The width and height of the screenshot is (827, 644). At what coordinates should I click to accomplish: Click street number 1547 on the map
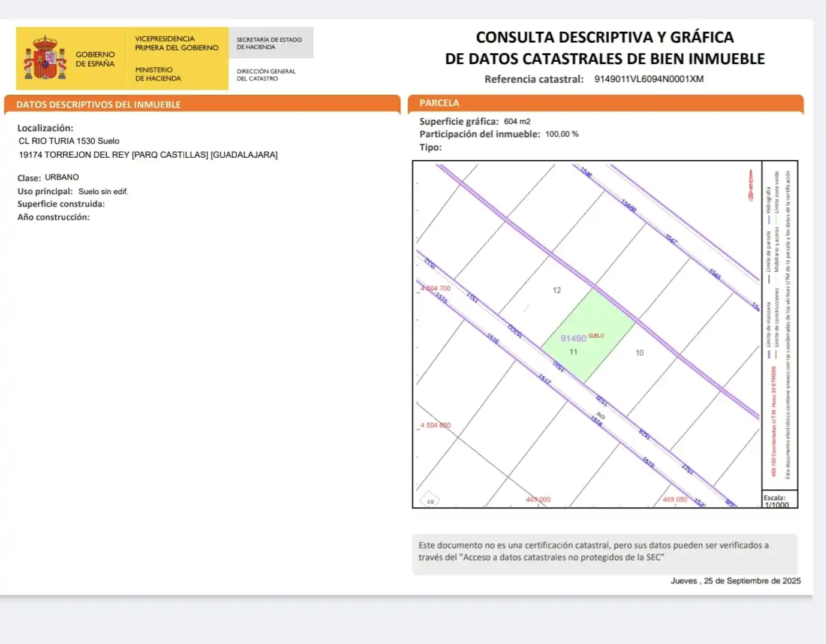tap(671, 239)
